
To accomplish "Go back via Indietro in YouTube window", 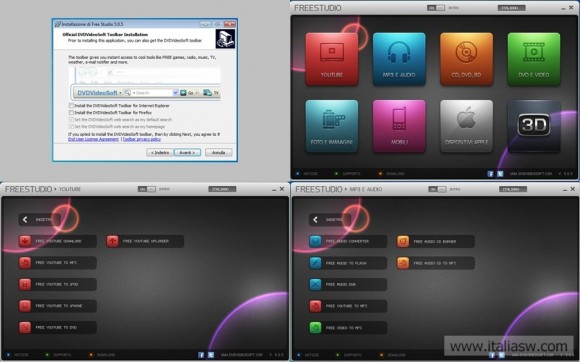I will point(40,220).
